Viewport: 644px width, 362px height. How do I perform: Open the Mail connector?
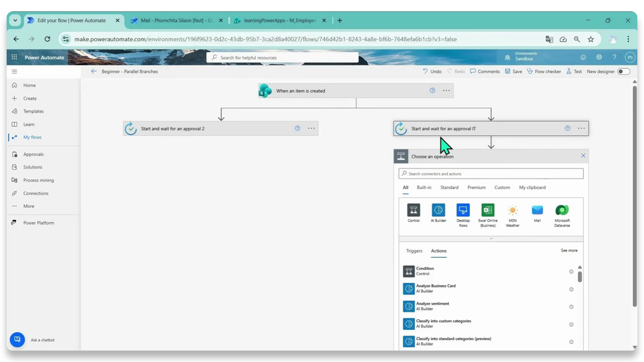pyautogui.click(x=537, y=210)
